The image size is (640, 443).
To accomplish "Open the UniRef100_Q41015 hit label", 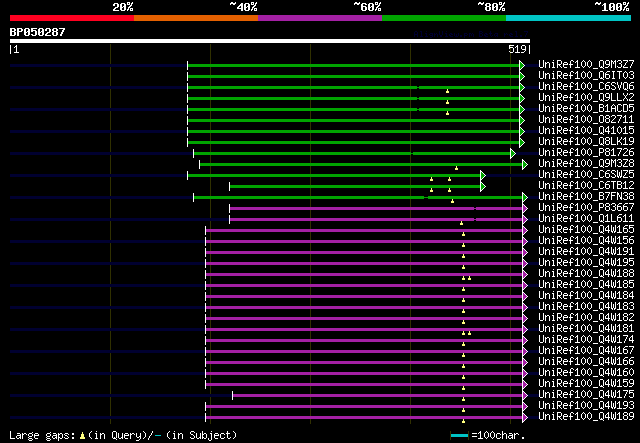I will [586, 131].
